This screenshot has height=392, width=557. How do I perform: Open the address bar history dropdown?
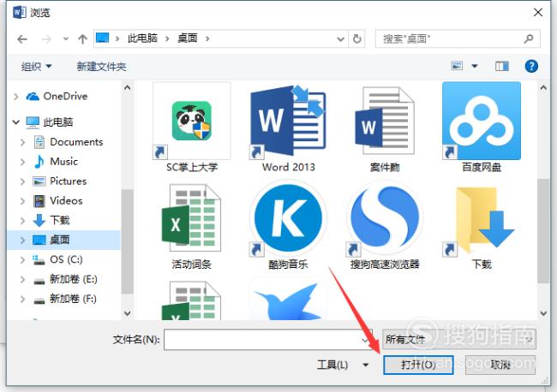coord(341,39)
